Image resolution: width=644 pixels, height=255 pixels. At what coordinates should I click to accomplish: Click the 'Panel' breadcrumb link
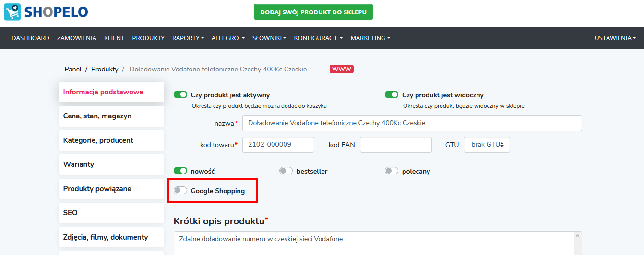tap(73, 69)
